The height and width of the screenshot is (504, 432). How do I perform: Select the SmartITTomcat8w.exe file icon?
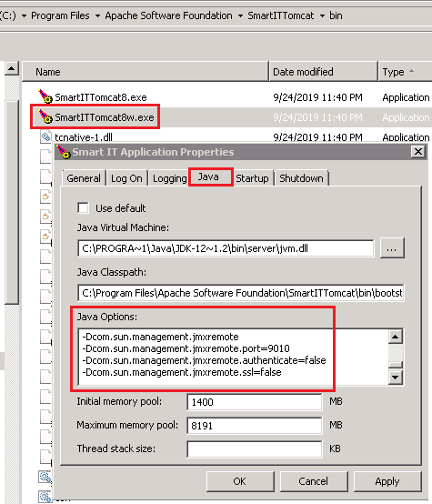(x=45, y=116)
